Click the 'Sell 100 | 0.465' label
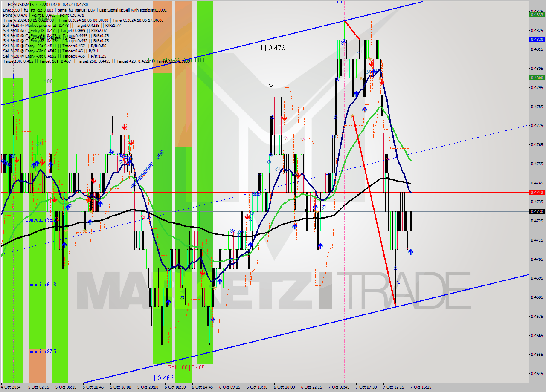Image resolution: width=546 pixels, height=392 pixels. coord(186,367)
